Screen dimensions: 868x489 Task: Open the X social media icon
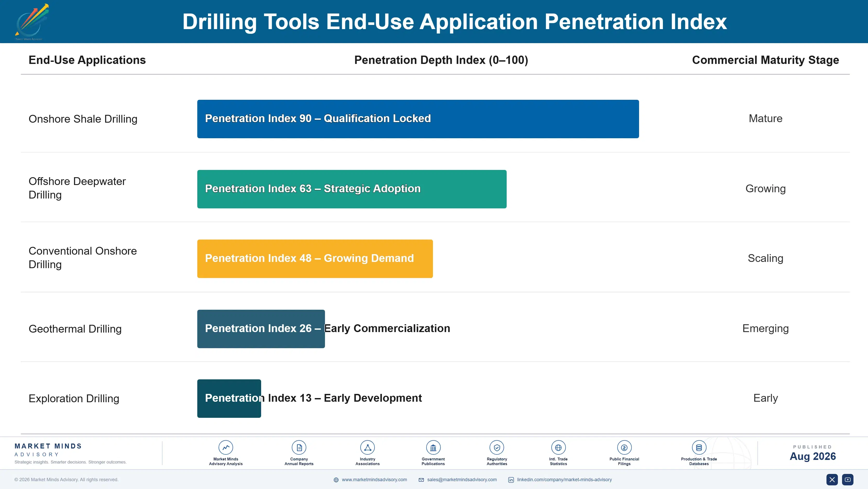coord(832,480)
